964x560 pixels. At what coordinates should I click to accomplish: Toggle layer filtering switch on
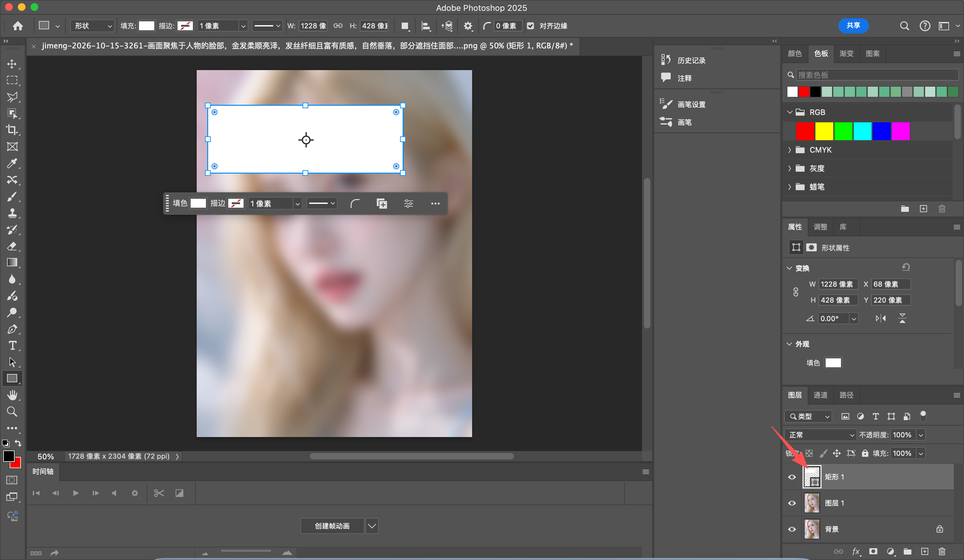pos(923,416)
